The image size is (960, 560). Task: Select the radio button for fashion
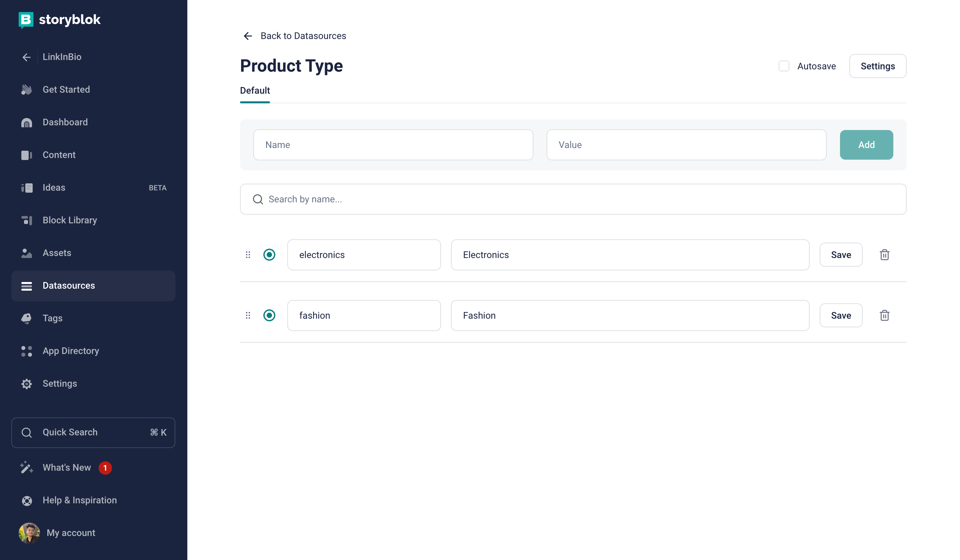pos(269,315)
